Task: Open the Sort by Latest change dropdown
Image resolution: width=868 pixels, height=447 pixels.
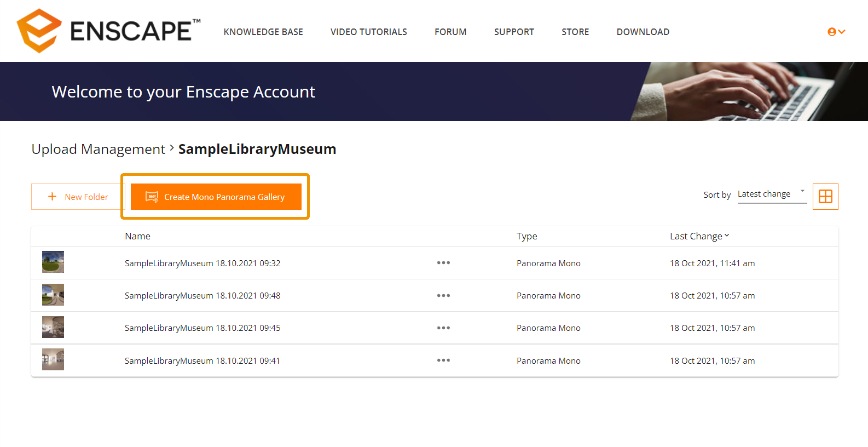Action: 772,194
